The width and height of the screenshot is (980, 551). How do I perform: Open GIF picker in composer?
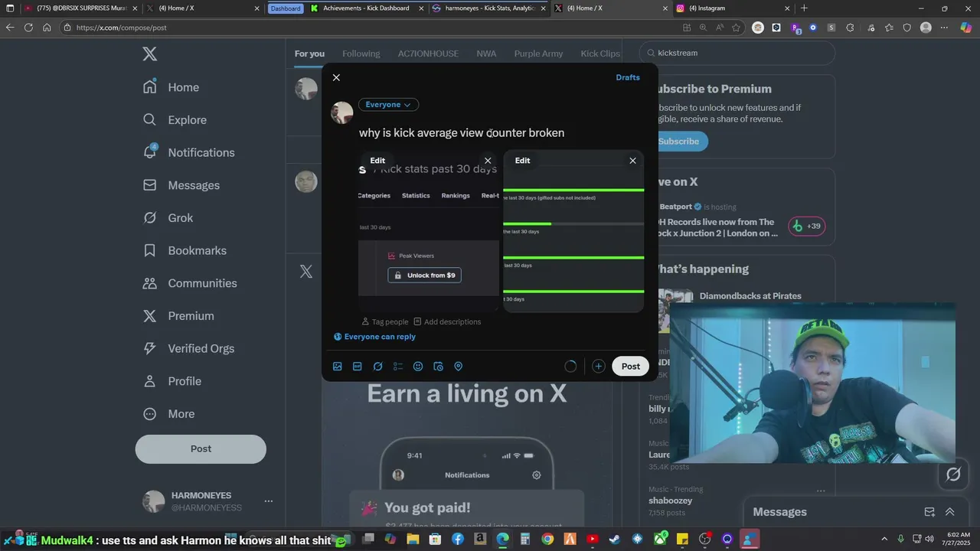(x=358, y=367)
